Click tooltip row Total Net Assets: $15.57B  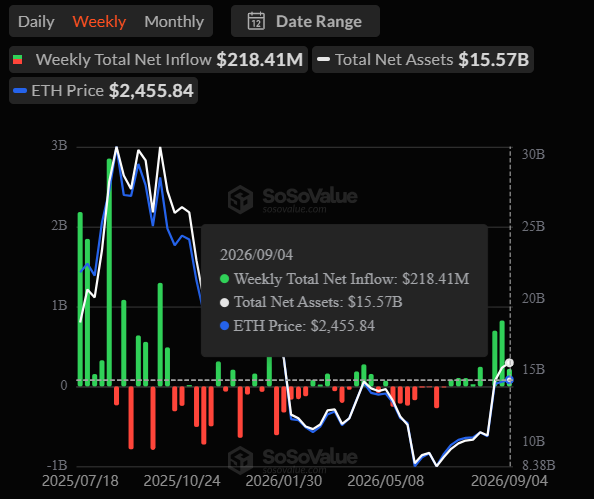311,302
